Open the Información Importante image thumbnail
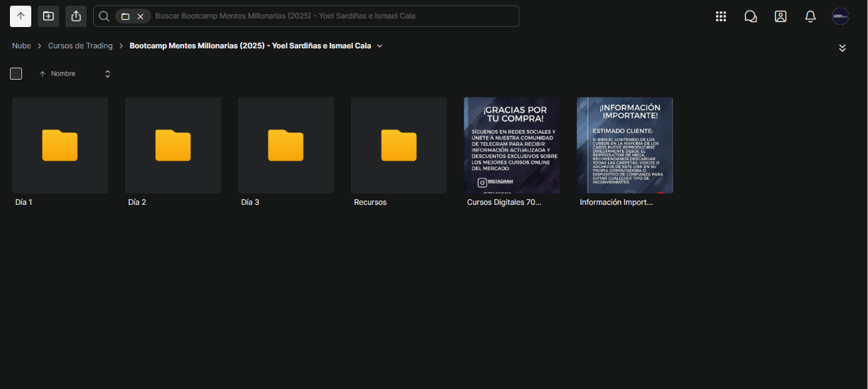 click(624, 145)
